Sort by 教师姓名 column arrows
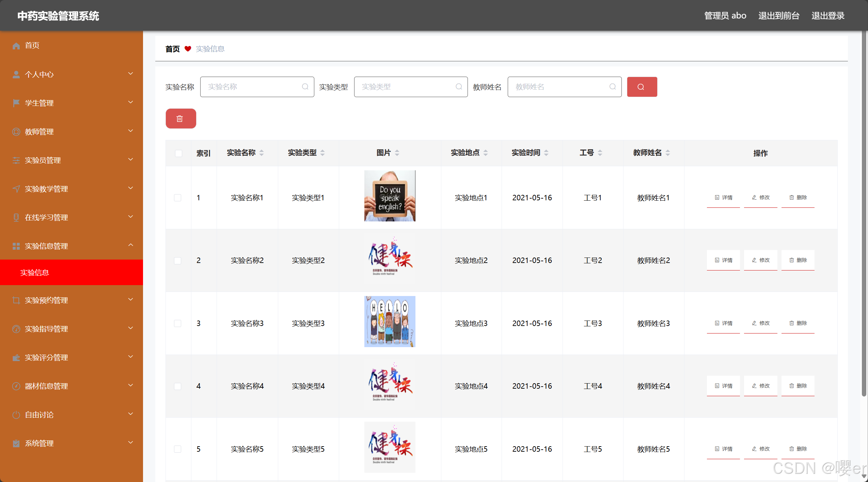 pos(668,153)
